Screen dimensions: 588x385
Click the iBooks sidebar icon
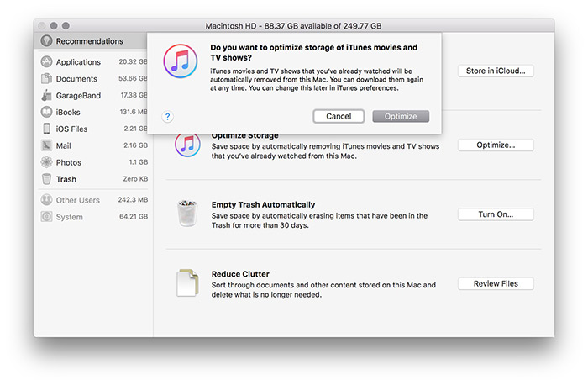click(46, 112)
